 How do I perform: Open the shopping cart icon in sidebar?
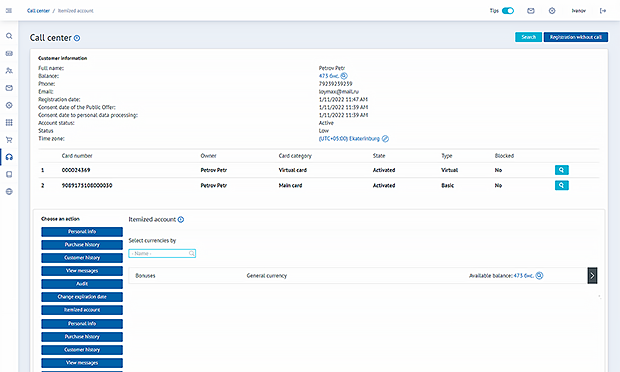pyautogui.click(x=9, y=140)
